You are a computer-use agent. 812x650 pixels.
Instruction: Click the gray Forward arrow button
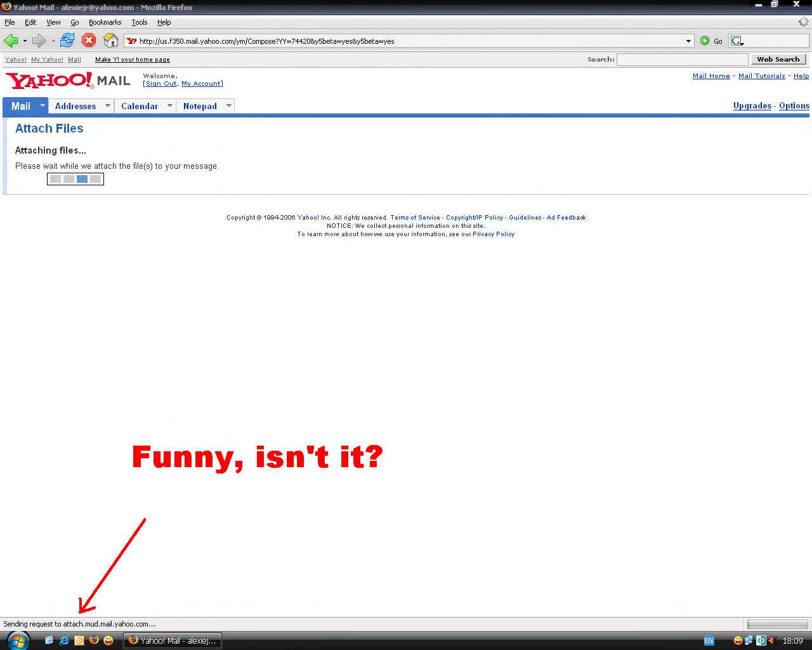39,41
